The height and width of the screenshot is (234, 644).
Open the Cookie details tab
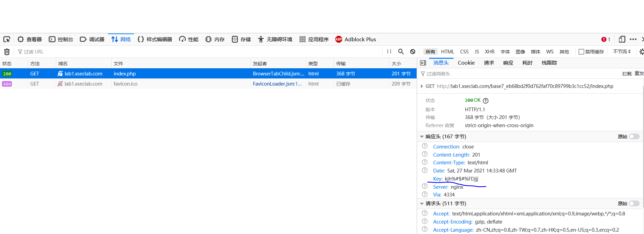point(466,63)
